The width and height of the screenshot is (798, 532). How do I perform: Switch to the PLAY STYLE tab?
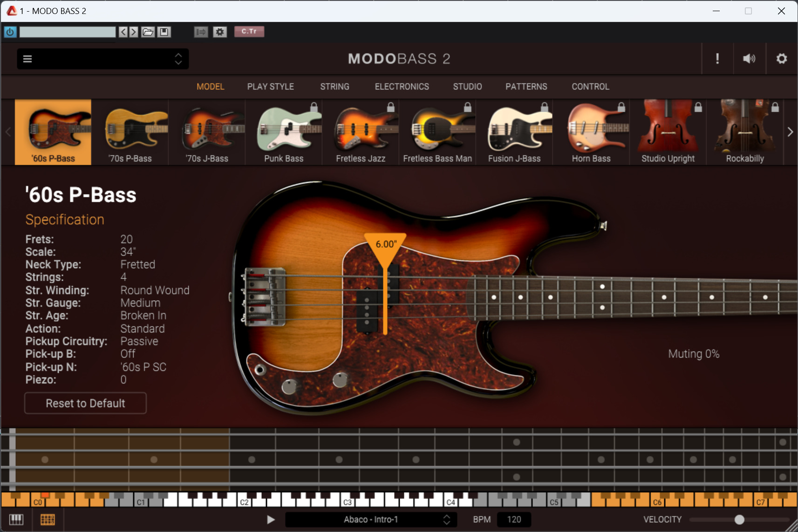(271, 87)
